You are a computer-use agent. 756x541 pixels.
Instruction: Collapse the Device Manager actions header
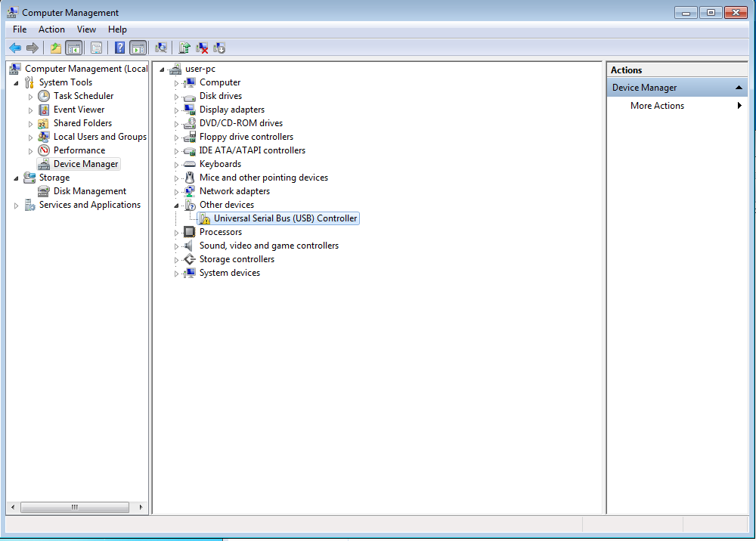pos(739,88)
